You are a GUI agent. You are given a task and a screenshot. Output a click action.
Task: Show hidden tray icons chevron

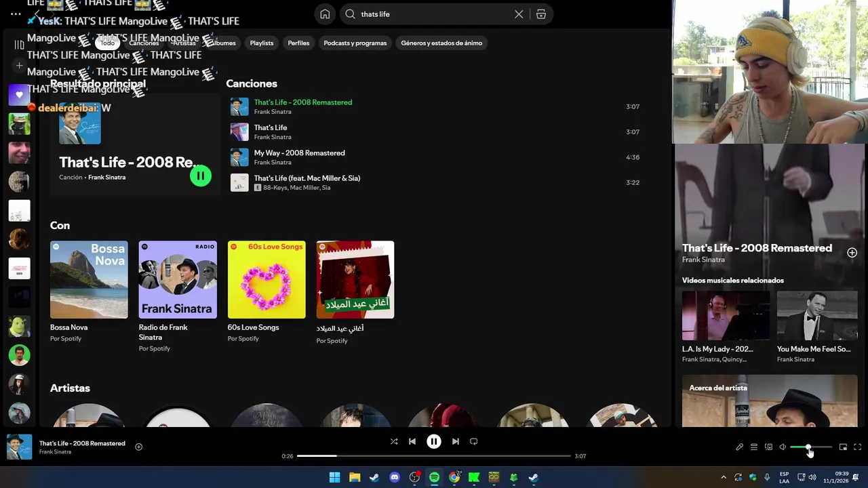(x=723, y=477)
